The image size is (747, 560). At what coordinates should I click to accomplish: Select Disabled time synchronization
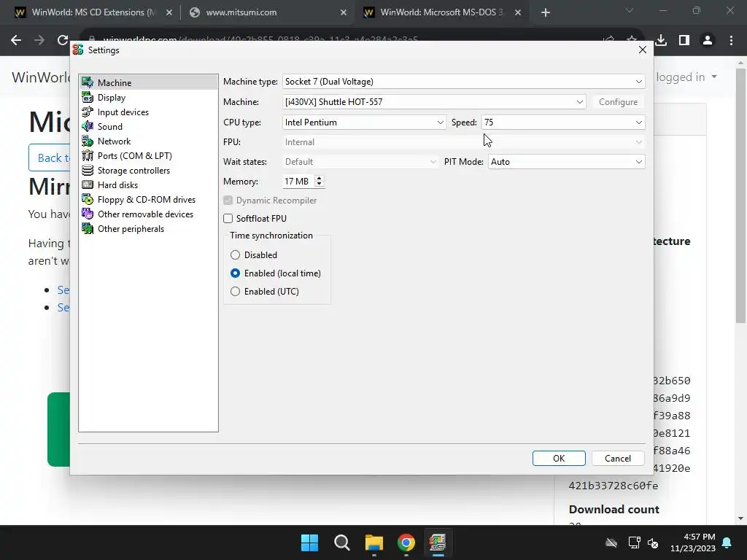(236, 255)
